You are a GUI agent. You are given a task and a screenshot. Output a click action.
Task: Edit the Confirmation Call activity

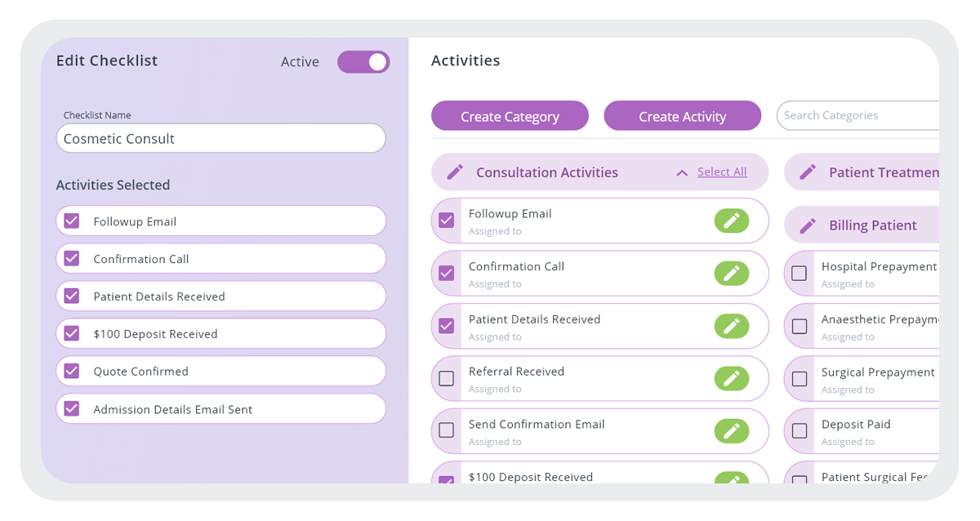(733, 273)
